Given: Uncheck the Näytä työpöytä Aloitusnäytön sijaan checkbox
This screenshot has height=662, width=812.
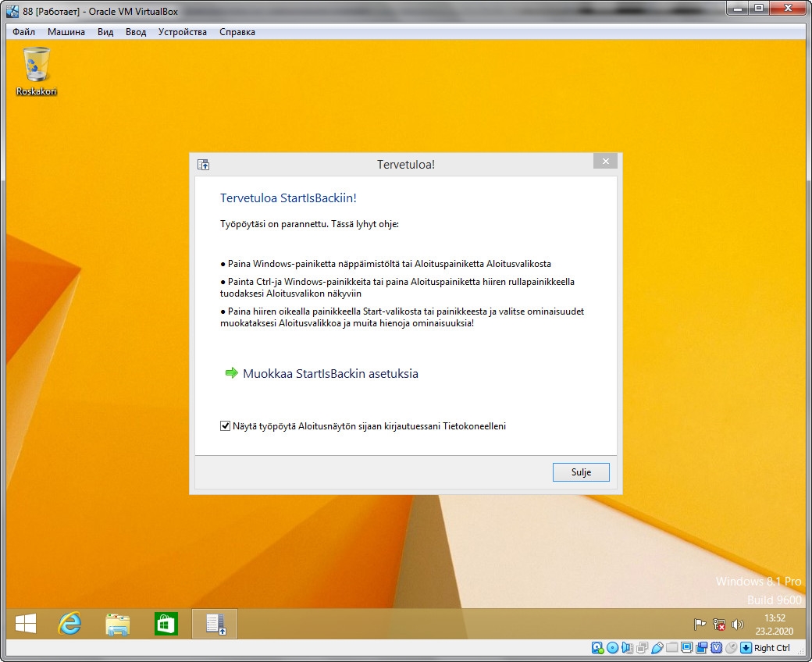Looking at the screenshot, I should (226, 426).
